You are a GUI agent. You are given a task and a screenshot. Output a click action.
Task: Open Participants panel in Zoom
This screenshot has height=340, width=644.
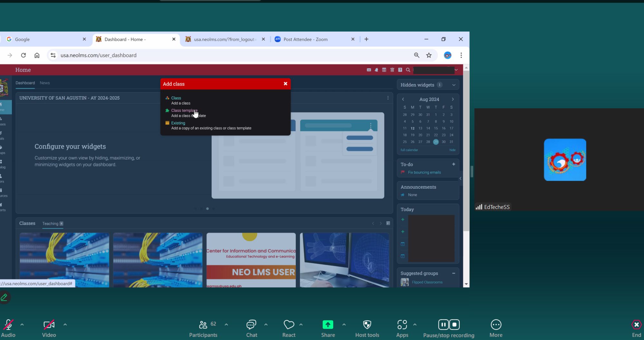click(203, 328)
